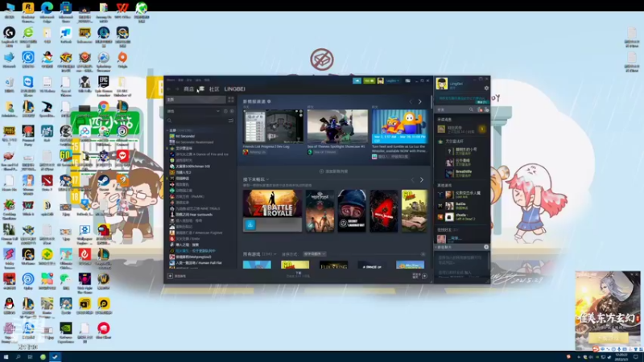Viewport: 644px width, 362px height.
Task: Collapse the 全部 games list group
Action: point(168,130)
